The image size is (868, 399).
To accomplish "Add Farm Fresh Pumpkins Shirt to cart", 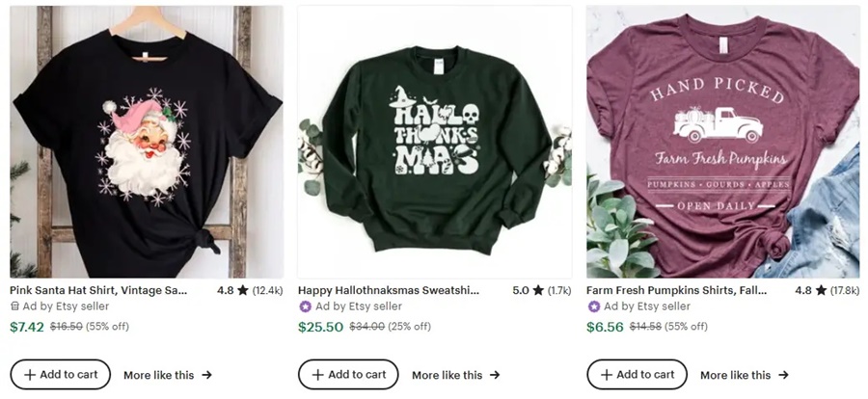I will pos(637,374).
